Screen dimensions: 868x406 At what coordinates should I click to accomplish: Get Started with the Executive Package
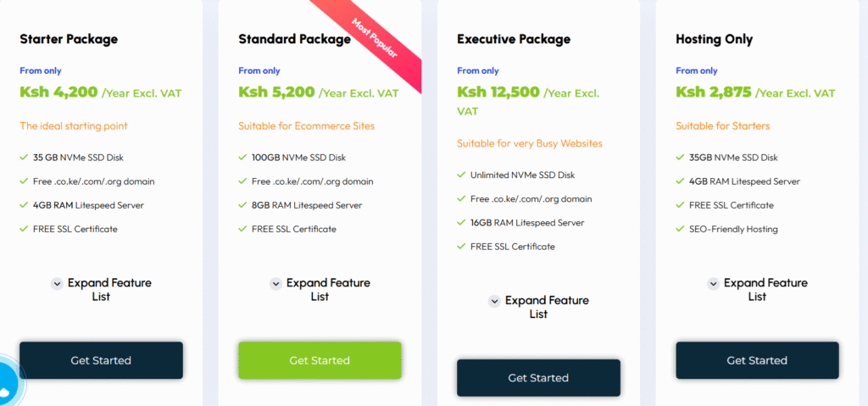click(x=538, y=378)
